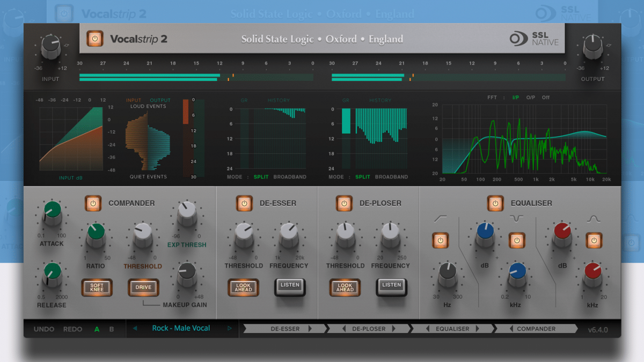644x362 pixels.
Task: Set FFT display to I/P
Action: coord(516,98)
